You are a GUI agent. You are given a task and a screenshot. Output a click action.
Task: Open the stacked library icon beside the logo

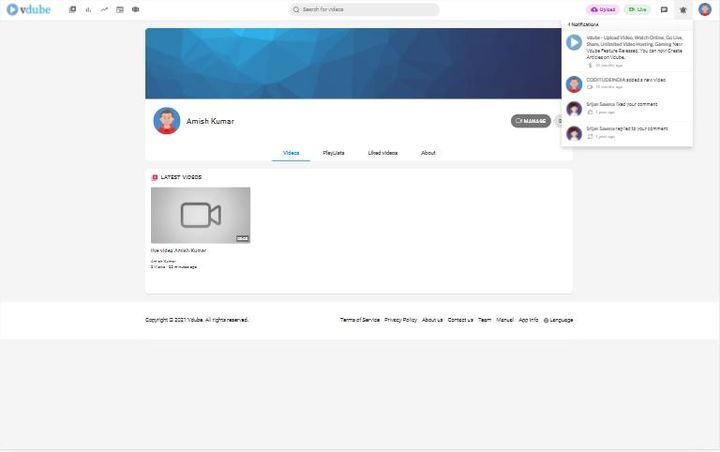(72, 9)
